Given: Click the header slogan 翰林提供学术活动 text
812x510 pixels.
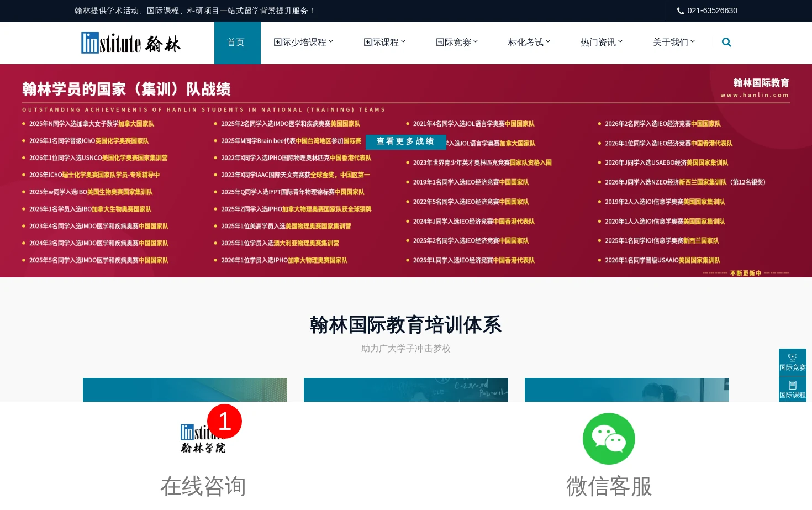Looking at the screenshot, I should click(194, 10).
